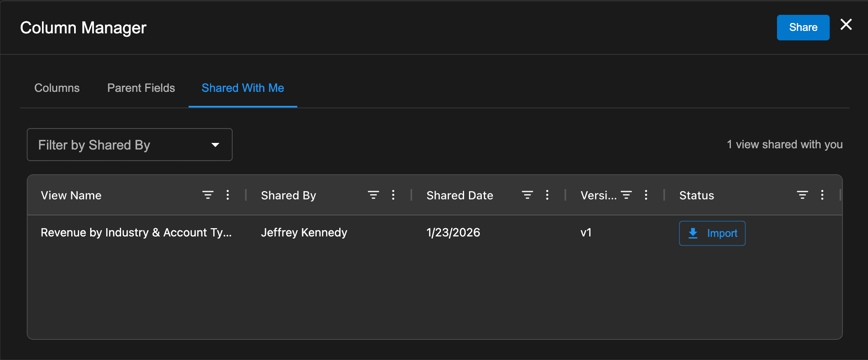Viewport: 868px width, 360px height.
Task: Open the Parent Fields tab
Action: pyautogui.click(x=141, y=88)
